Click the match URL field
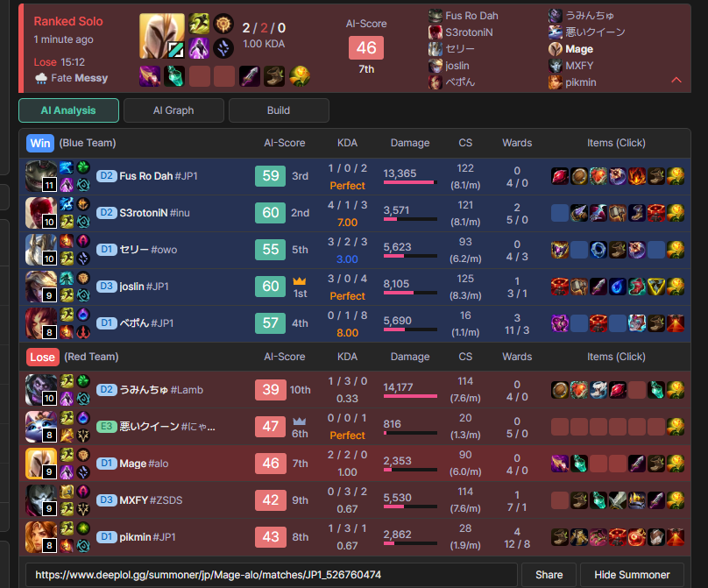This screenshot has width=708, height=588. click(272, 575)
